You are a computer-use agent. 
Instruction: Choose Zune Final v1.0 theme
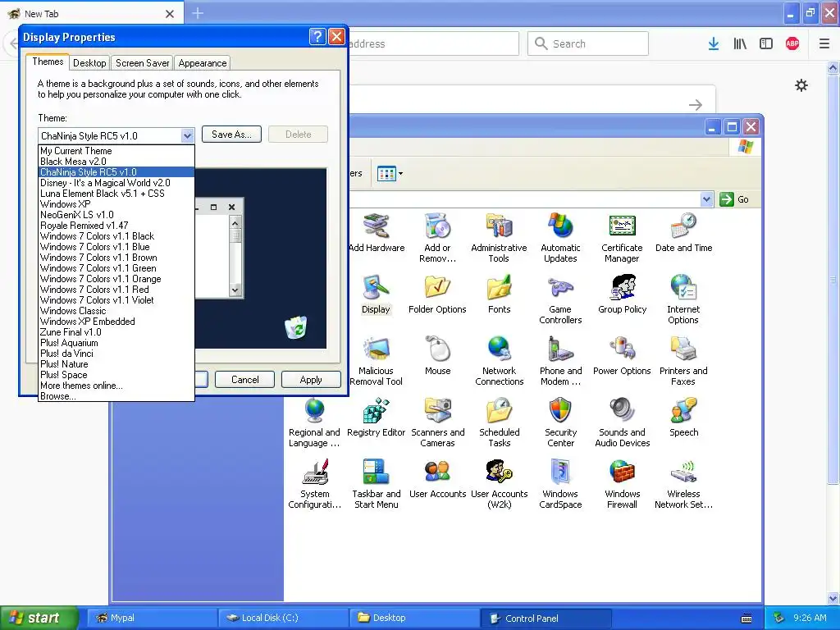(116, 332)
